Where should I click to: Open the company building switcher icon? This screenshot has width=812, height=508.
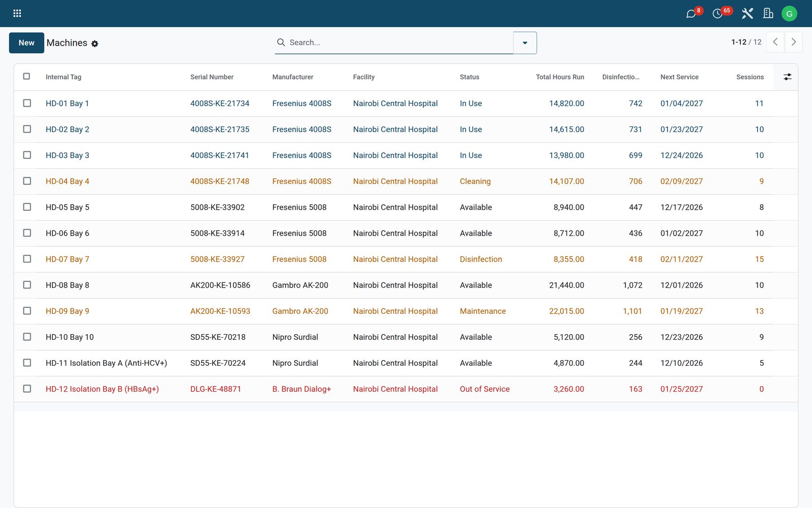768,14
